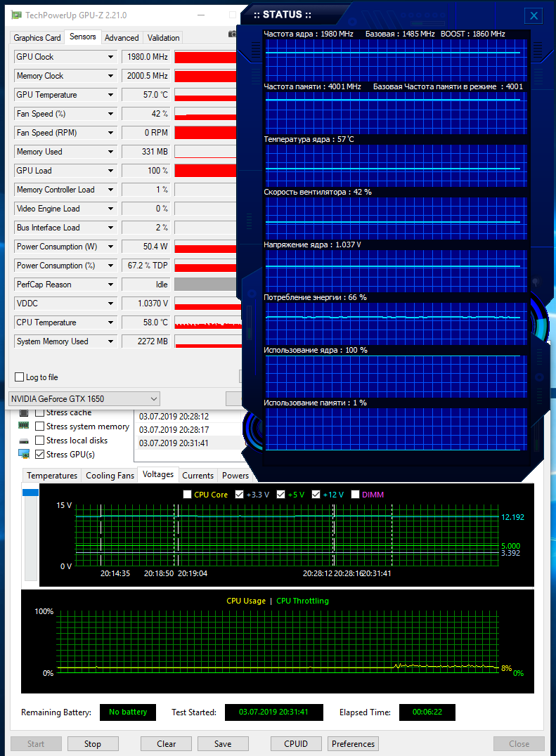Select the 03.07.2019 20:31:41 log entry

coord(174,443)
